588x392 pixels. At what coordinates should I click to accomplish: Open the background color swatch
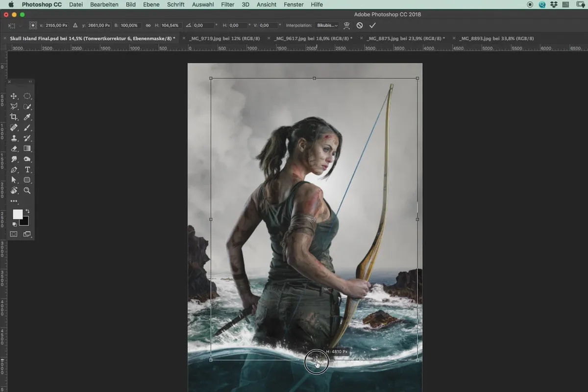(25, 221)
